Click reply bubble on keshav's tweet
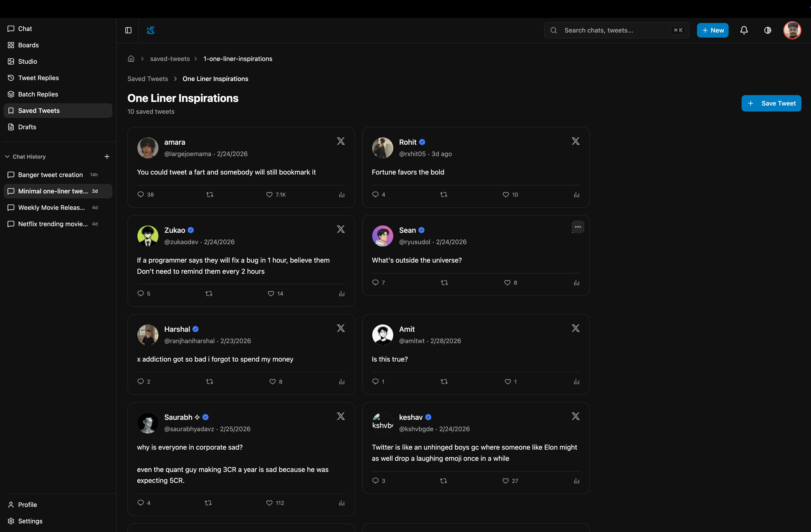Viewport: 811px width, 532px height. coord(375,481)
